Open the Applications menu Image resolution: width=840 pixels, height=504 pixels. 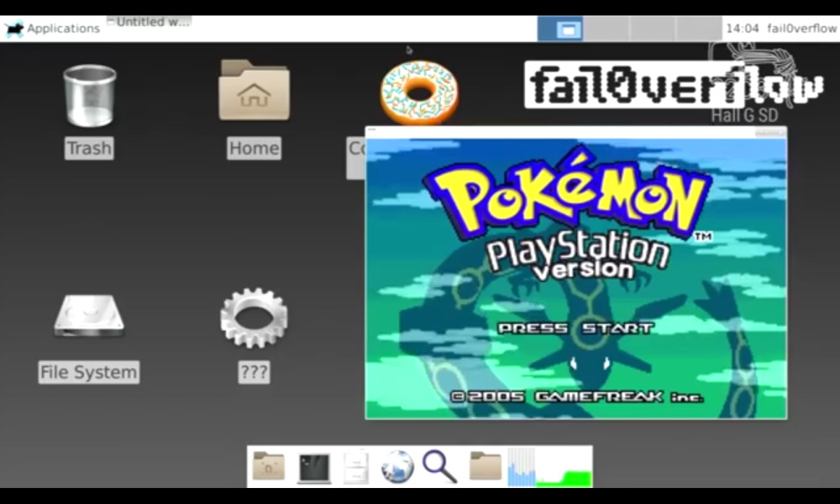point(53,29)
